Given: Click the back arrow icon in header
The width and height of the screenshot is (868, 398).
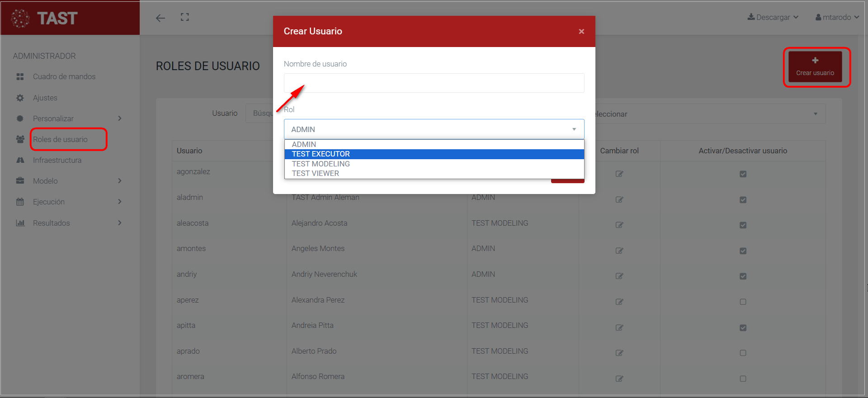Looking at the screenshot, I should coord(160,18).
